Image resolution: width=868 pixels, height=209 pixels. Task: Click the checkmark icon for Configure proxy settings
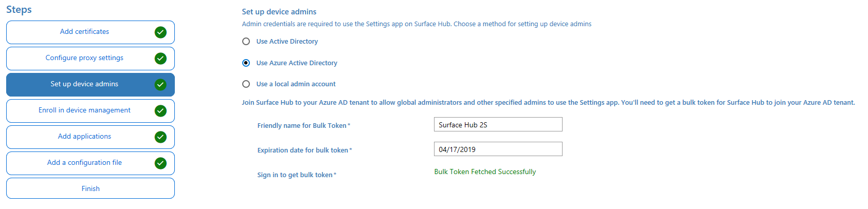160,59
